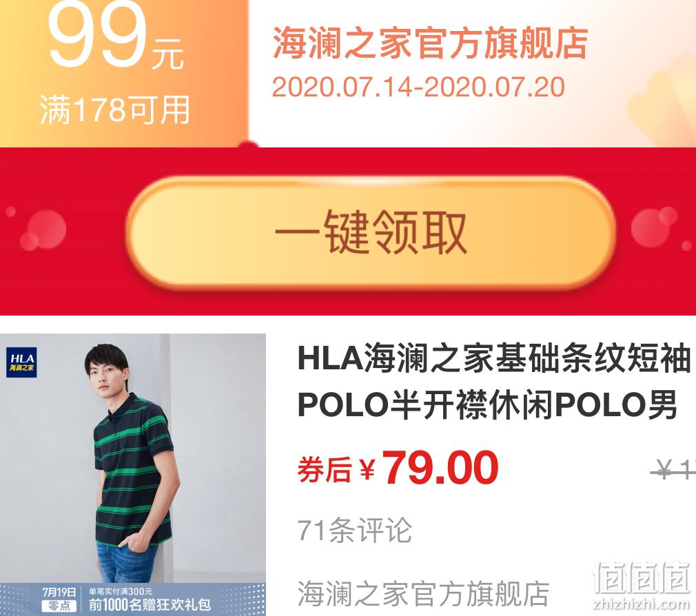Click the crossed-out original price

click(673, 469)
